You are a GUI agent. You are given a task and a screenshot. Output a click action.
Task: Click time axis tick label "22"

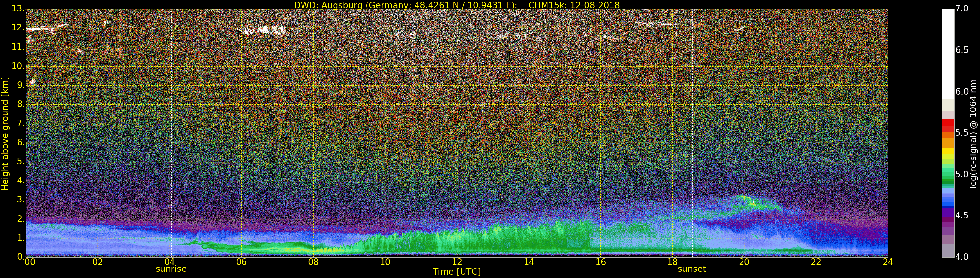(x=816, y=262)
